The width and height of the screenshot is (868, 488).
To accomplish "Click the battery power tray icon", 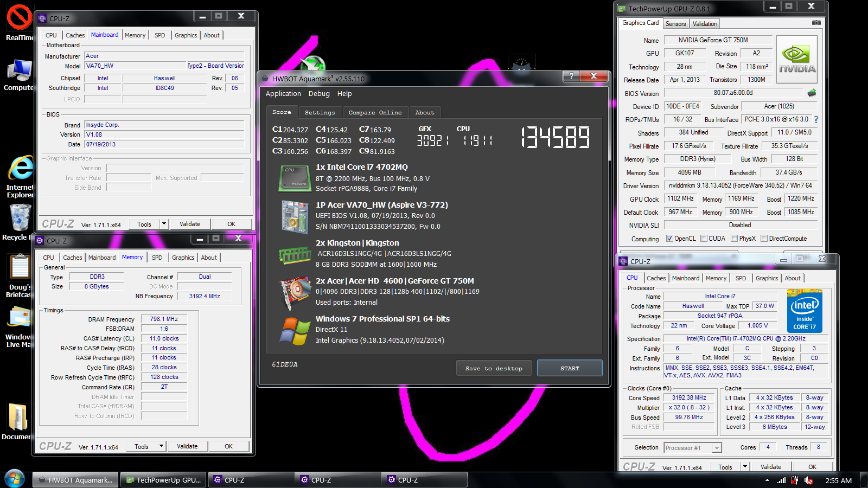I will point(795,480).
